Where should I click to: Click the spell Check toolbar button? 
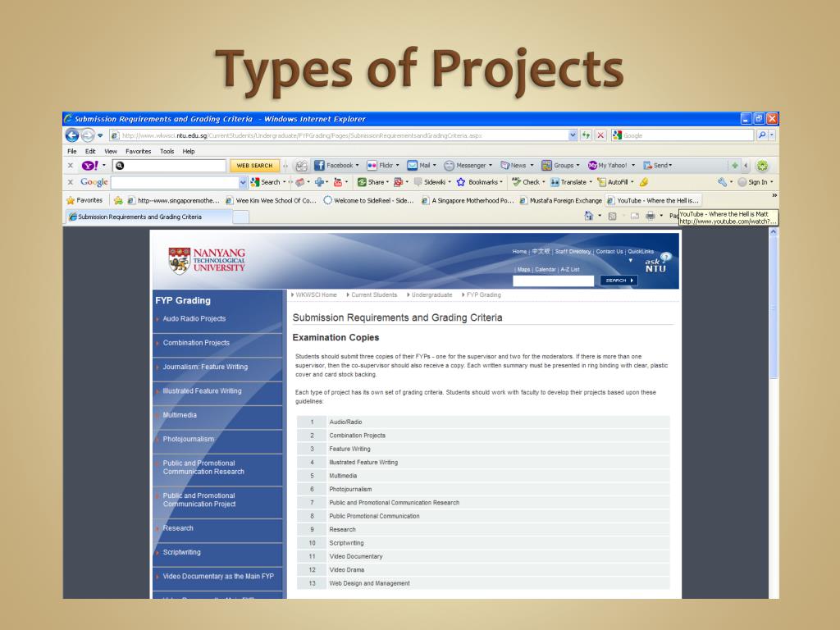point(527,182)
